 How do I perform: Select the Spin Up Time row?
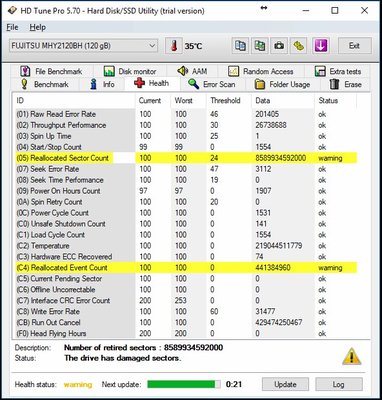(x=185, y=136)
